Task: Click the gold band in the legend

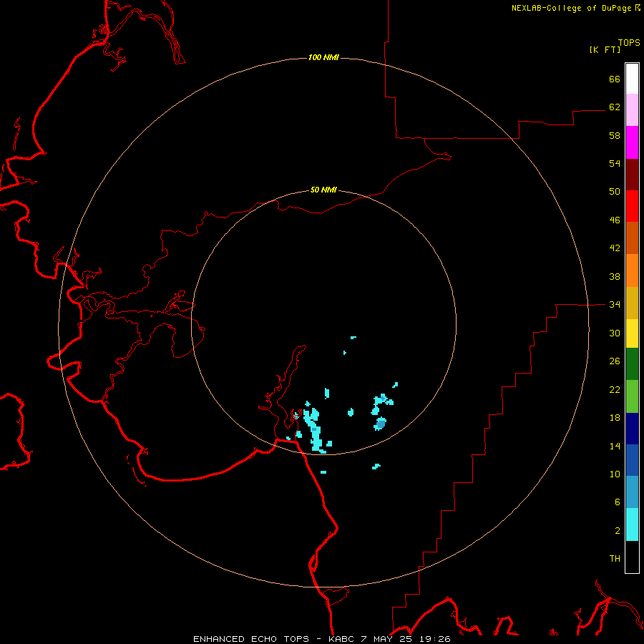Action: click(632, 303)
